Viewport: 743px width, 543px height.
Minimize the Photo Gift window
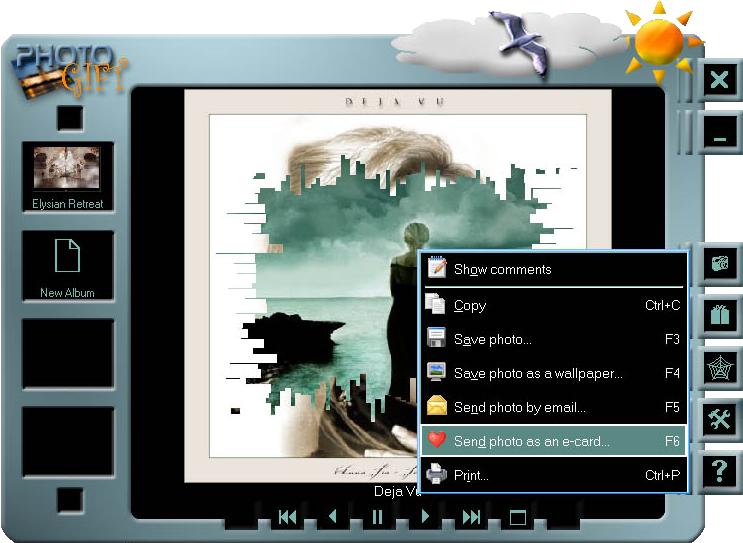pos(719,133)
